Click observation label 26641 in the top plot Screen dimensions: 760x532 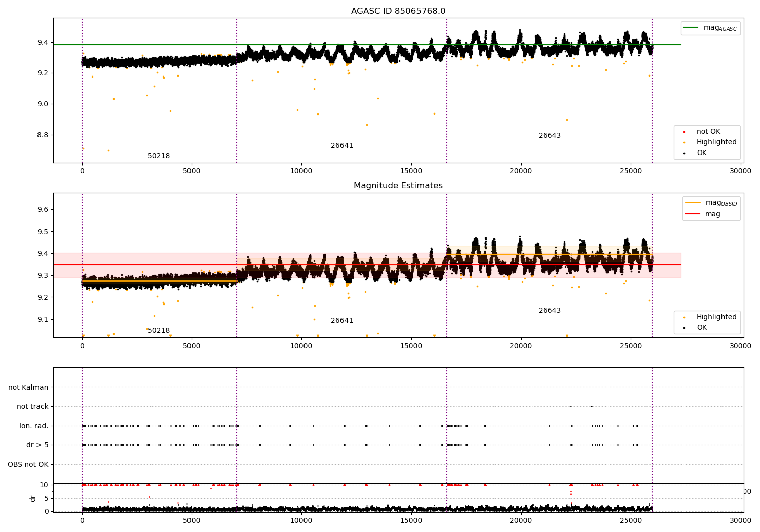(x=342, y=146)
